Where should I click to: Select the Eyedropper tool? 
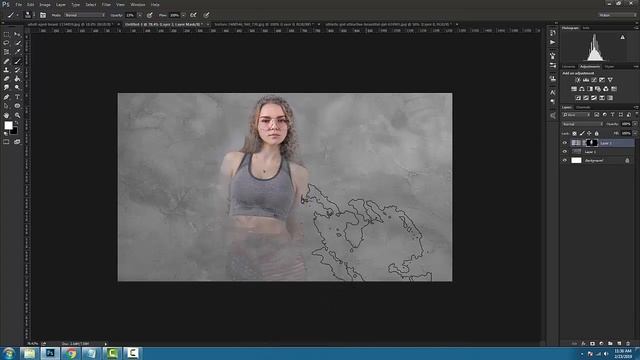pos(18,52)
